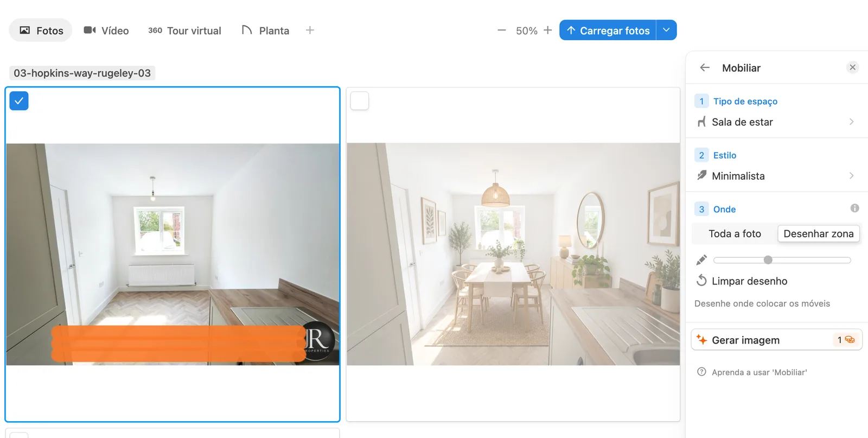Uncheck the selected empty room photo

coord(19,101)
